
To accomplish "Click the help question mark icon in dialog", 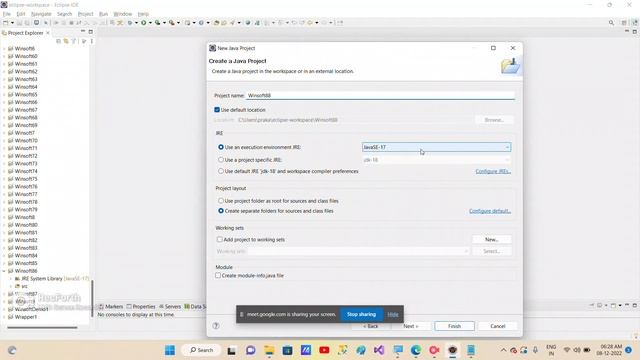I will (216, 326).
